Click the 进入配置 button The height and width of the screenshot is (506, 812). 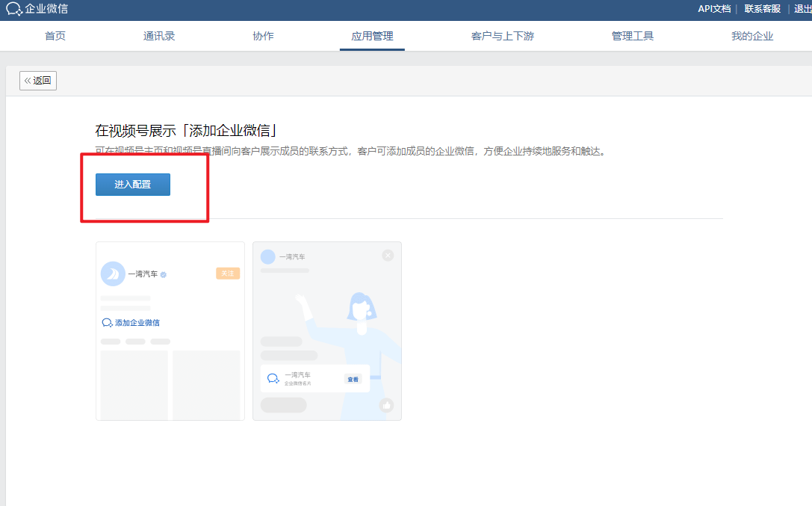point(132,185)
